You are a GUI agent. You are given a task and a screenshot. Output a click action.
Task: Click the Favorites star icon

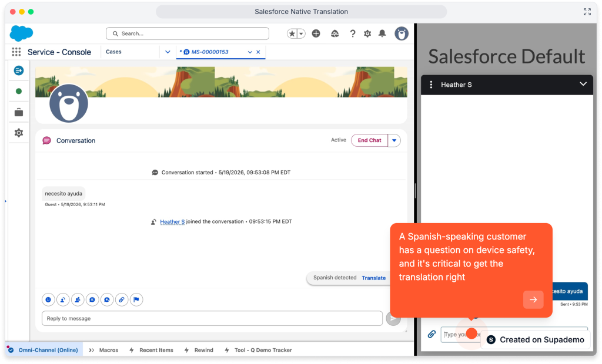point(292,33)
